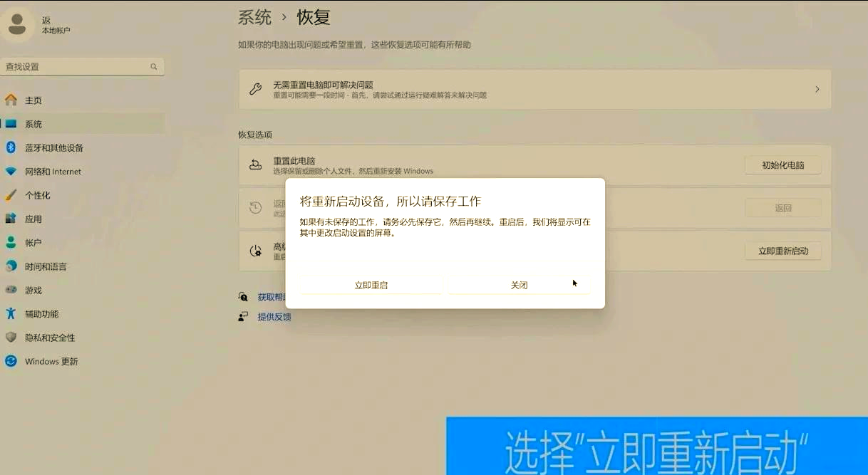Open Privacy & Security (隐私和安全性) shield icon
Viewport: 868px width, 475px height.
tap(11, 338)
